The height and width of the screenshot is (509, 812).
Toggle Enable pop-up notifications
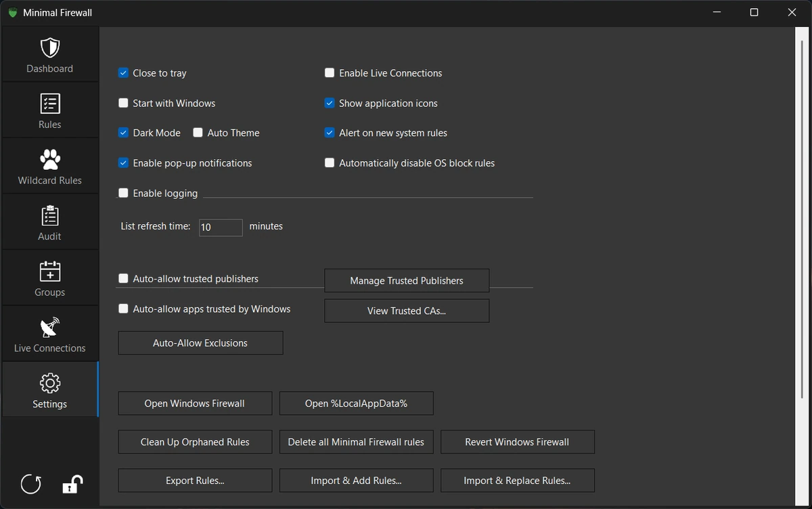pos(123,163)
